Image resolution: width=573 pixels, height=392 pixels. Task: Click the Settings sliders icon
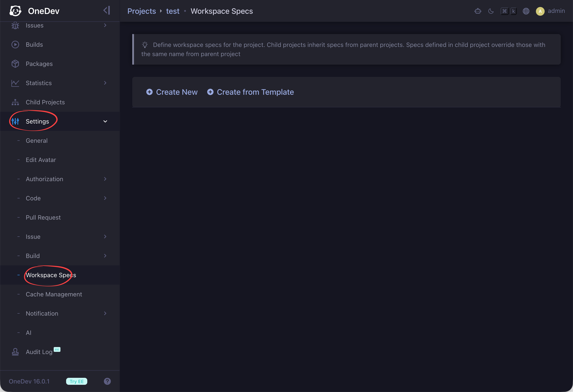click(15, 121)
